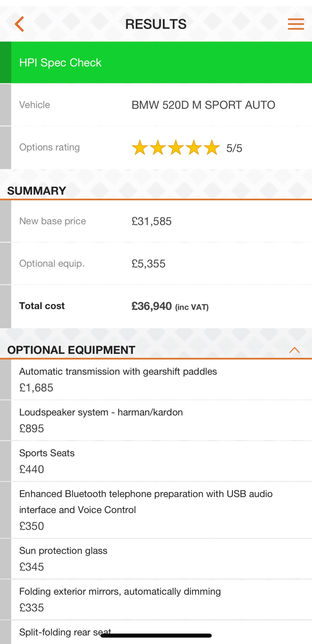Select Loudspeaker system harman/kardon item
Viewport: 312px width, 644px height.
click(x=156, y=420)
